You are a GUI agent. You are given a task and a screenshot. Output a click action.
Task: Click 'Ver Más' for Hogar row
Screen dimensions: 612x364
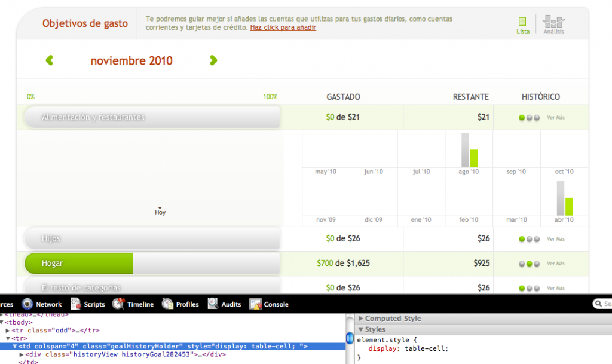(x=555, y=264)
